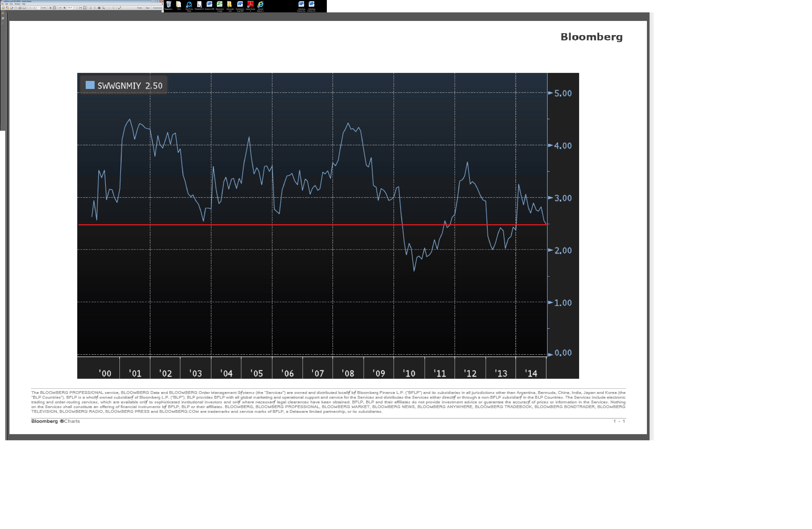Open the View menu
The image size is (812, 529).
click(x=11, y=4)
